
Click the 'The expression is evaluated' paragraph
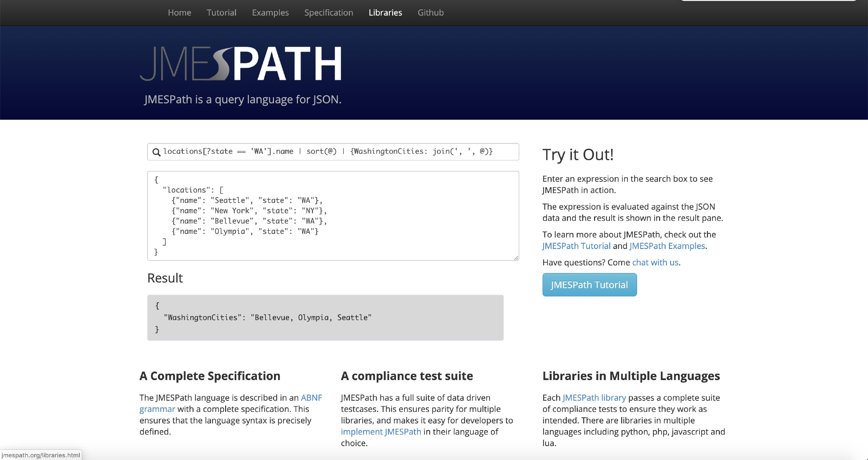click(633, 212)
